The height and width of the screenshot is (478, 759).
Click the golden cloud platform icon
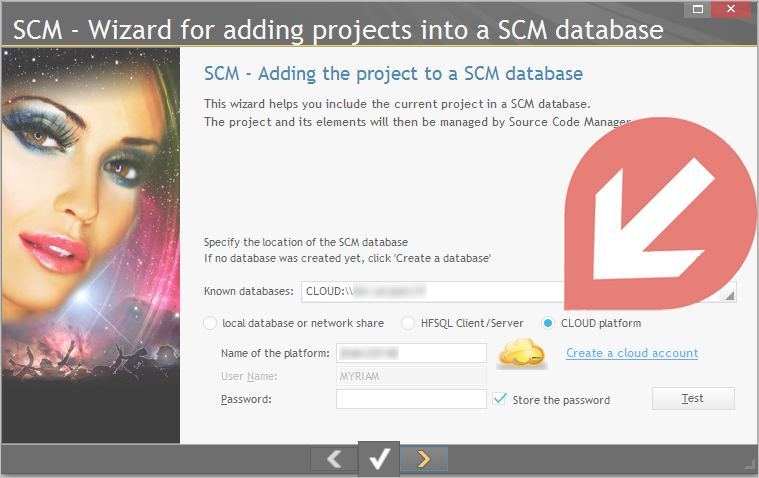click(x=522, y=354)
